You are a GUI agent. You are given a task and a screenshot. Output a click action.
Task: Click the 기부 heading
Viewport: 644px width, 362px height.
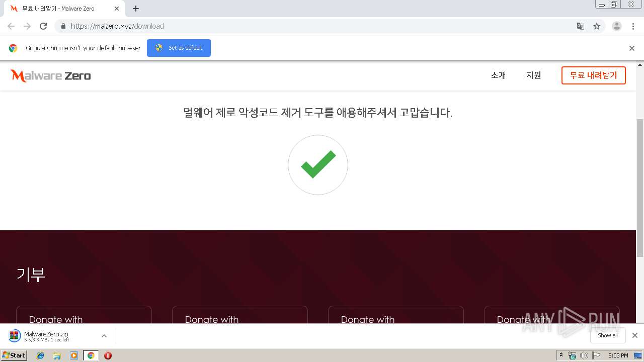[x=31, y=275]
